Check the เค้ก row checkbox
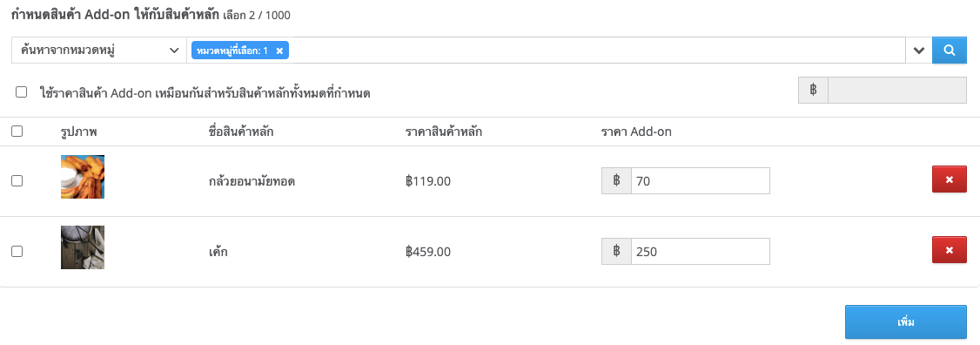980x345 pixels. (x=17, y=251)
